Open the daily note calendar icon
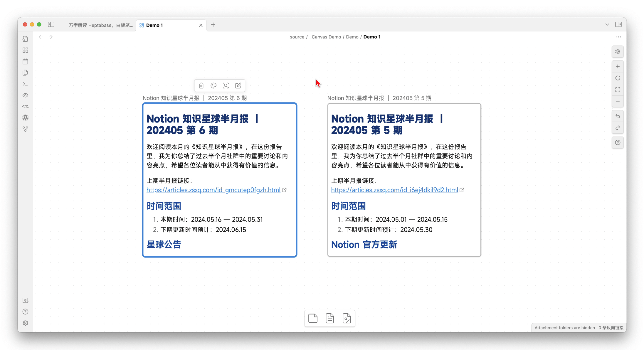 tap(26, 61)
